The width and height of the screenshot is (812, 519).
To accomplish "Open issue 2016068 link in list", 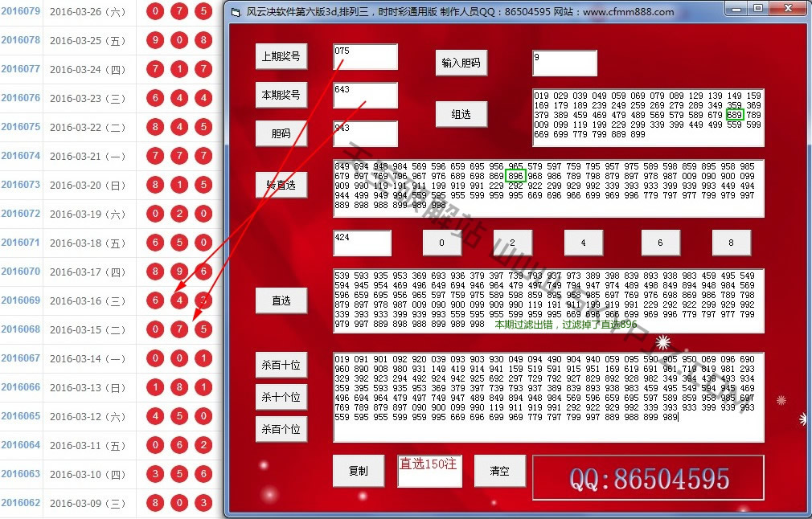I will pyautogui.click(x=21, y=329).
